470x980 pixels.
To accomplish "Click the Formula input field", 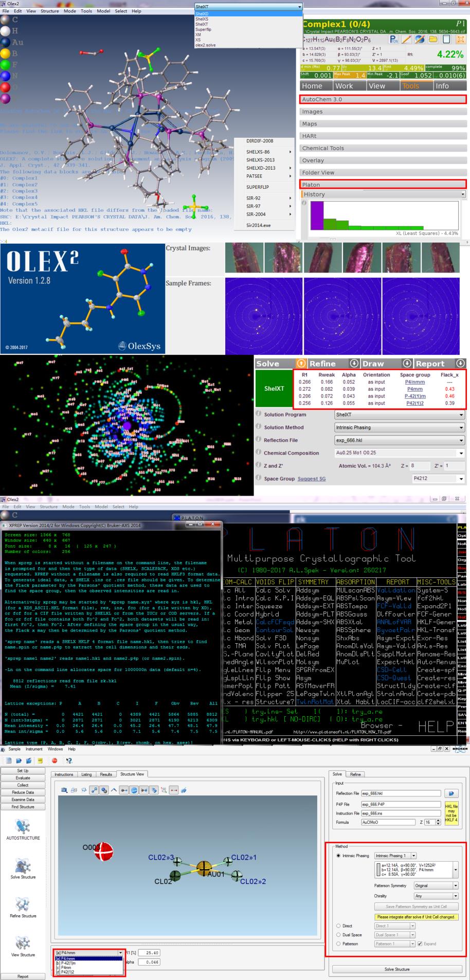I will point(389,822).
